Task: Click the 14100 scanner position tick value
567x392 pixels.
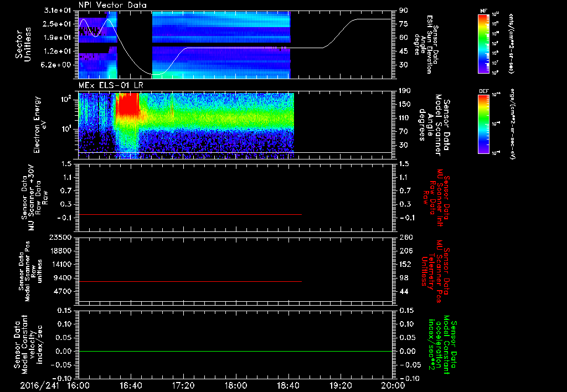Action: pyautogui.click(x=60, y=264)
